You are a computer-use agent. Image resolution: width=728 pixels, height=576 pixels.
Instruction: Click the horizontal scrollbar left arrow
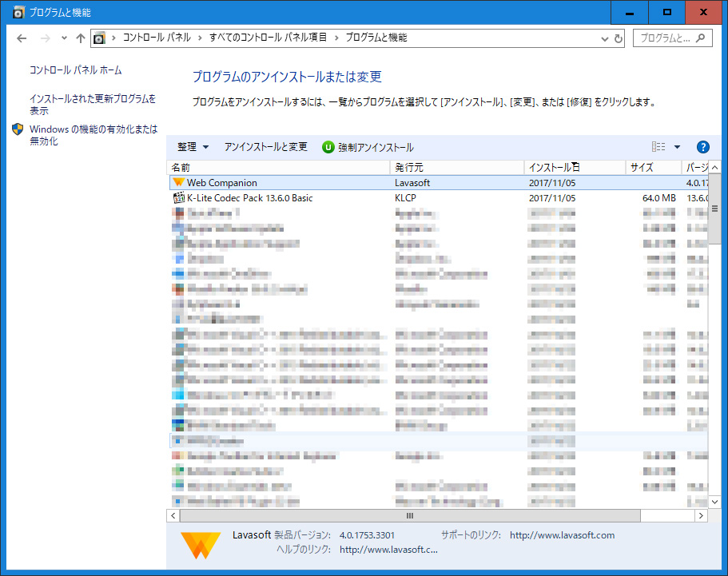point(173,515)
